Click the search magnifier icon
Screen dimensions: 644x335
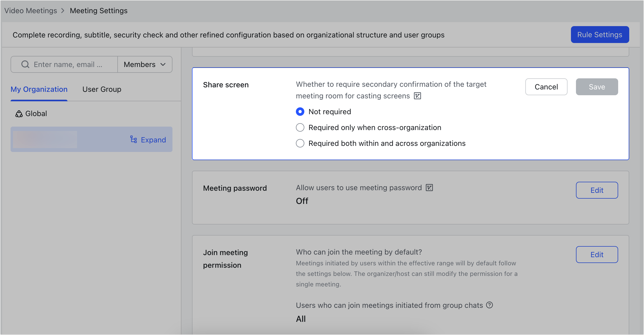tap(25, 64)
